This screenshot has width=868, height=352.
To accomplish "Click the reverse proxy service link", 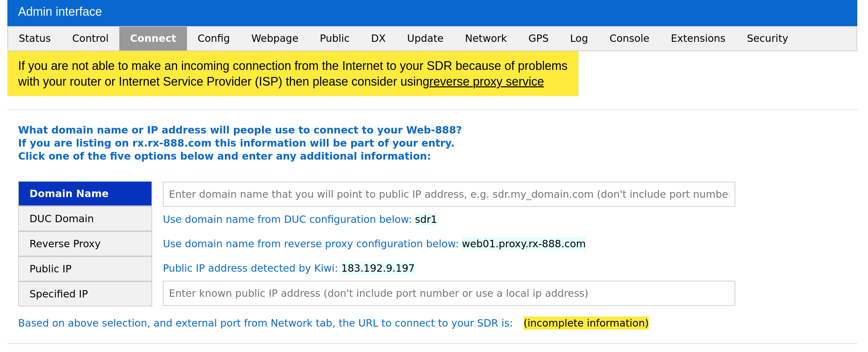I will [x=486, y=82].
